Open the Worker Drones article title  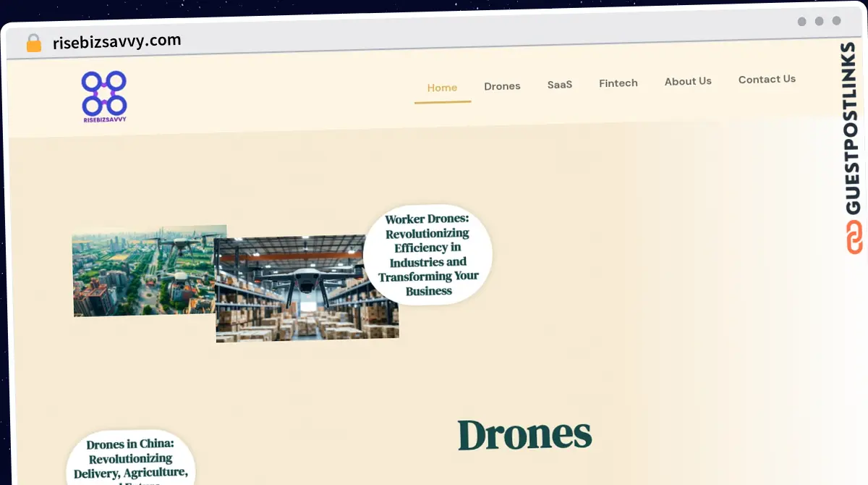[427, 255]
